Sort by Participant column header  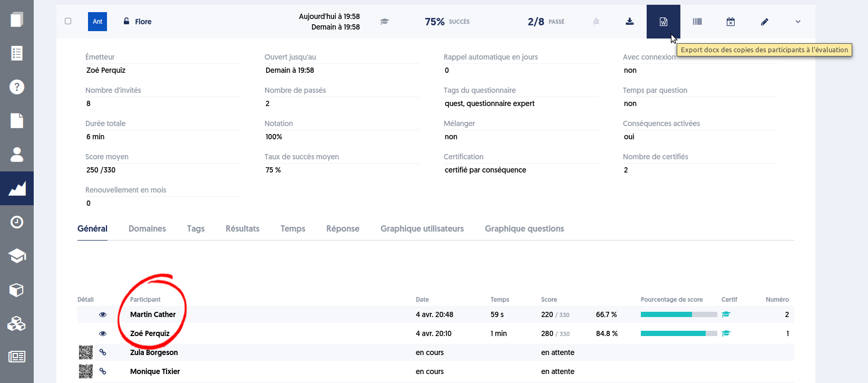click(x=145, y=300)
